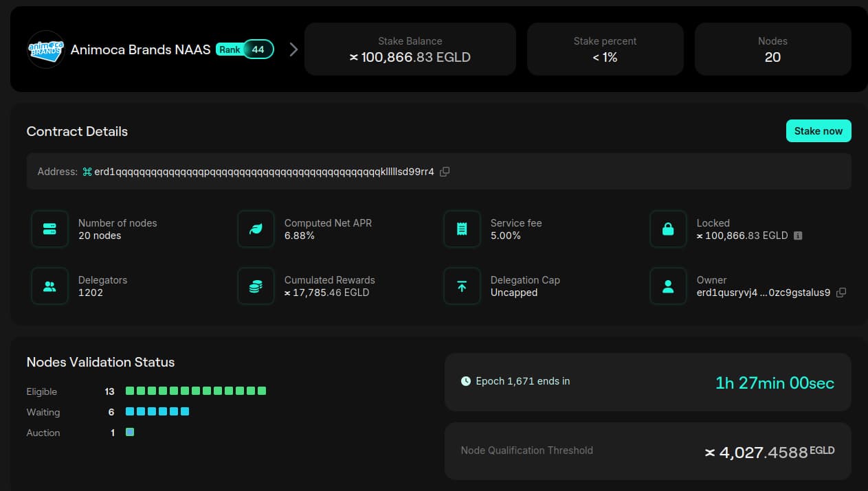Expand the chevron next to Rank badge
The height and width of the screenshot is (491, 868).
point(293,49)
